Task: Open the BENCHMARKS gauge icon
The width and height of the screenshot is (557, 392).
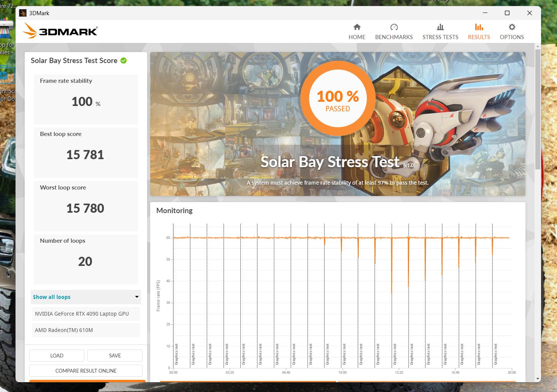Action: point(394,27)
